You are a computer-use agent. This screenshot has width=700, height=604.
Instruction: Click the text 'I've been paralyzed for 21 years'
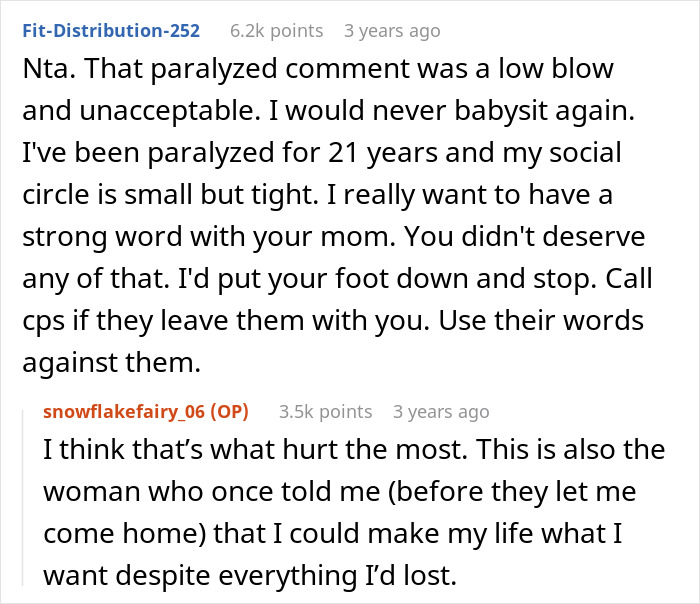coord(190,154)
